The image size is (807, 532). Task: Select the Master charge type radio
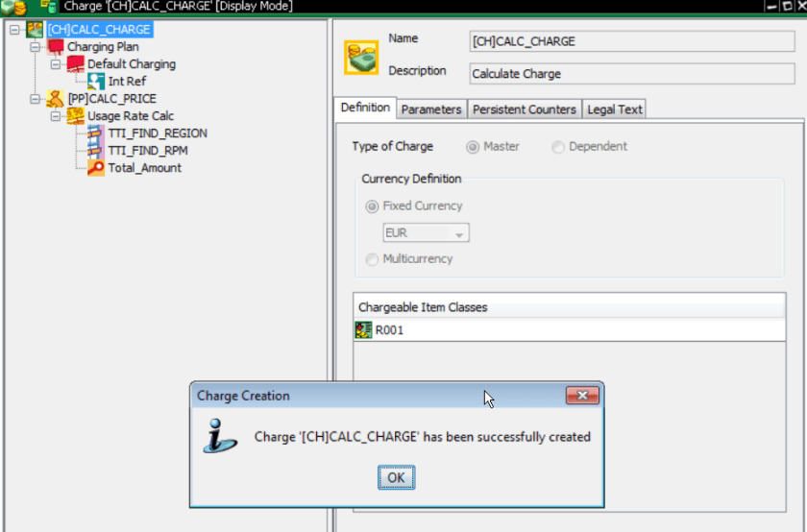472,147
